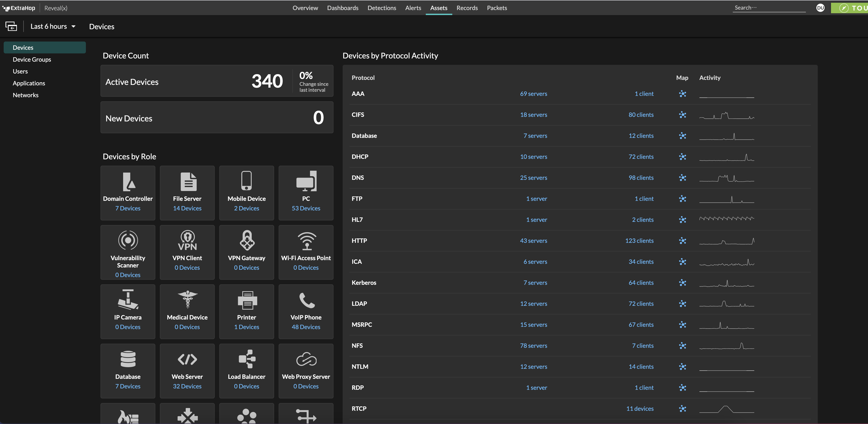Open the activity map for AAA

pyautogui.click(x=682, y=94)
